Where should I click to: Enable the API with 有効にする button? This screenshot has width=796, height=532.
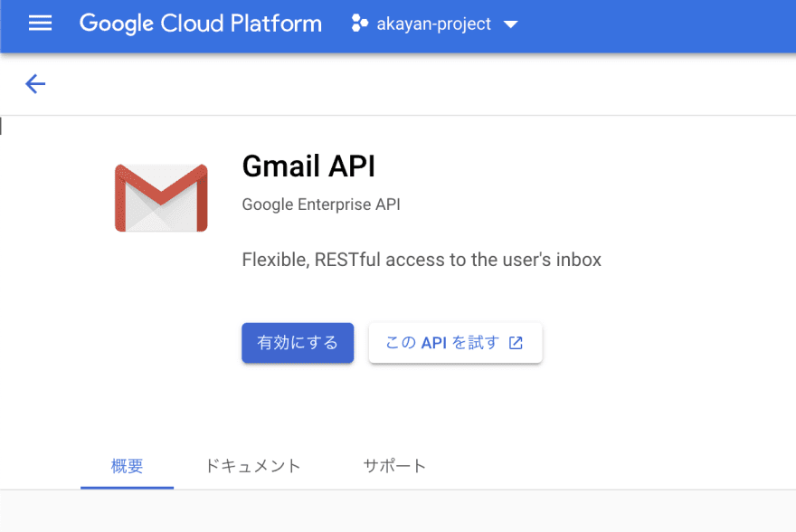(298, 343)
